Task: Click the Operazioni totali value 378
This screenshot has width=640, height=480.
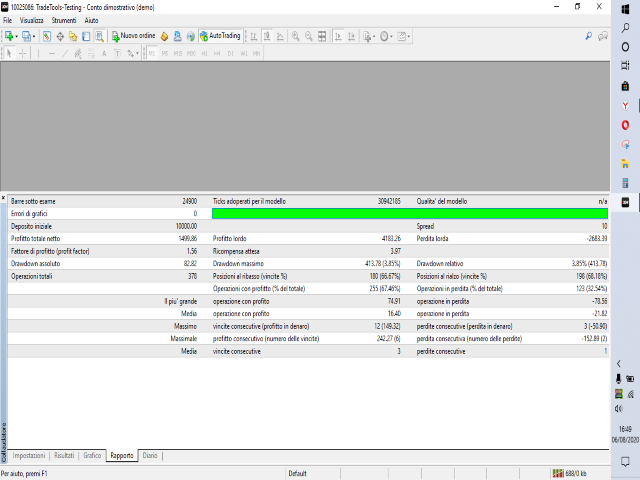Action: [x=192, y=276]
